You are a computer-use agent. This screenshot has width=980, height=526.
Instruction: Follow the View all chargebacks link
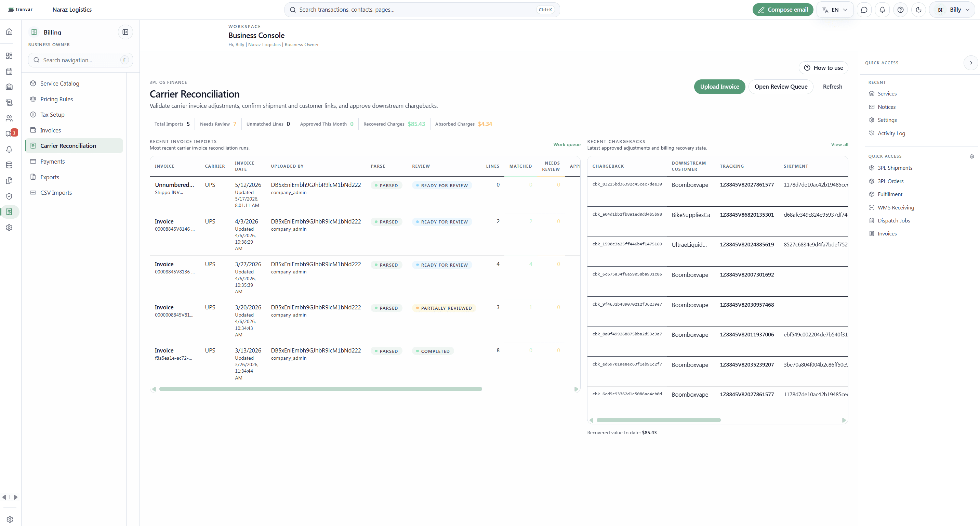pyautogui.click(x=839, y=144)
